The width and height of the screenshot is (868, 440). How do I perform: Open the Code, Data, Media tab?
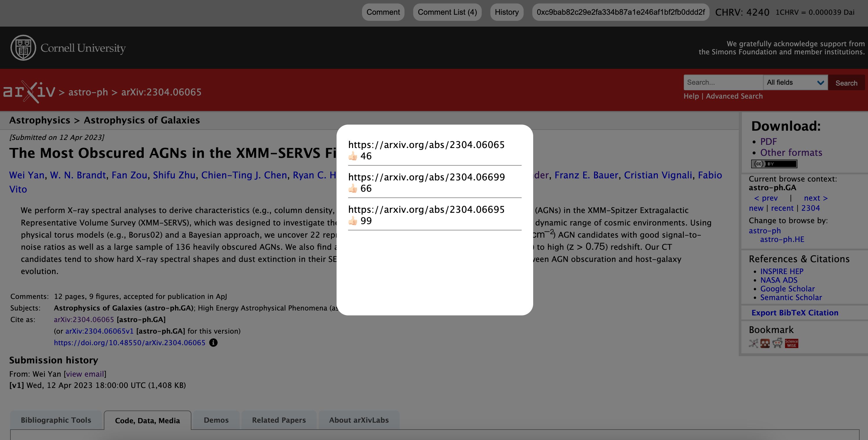(x=147, y=420)
